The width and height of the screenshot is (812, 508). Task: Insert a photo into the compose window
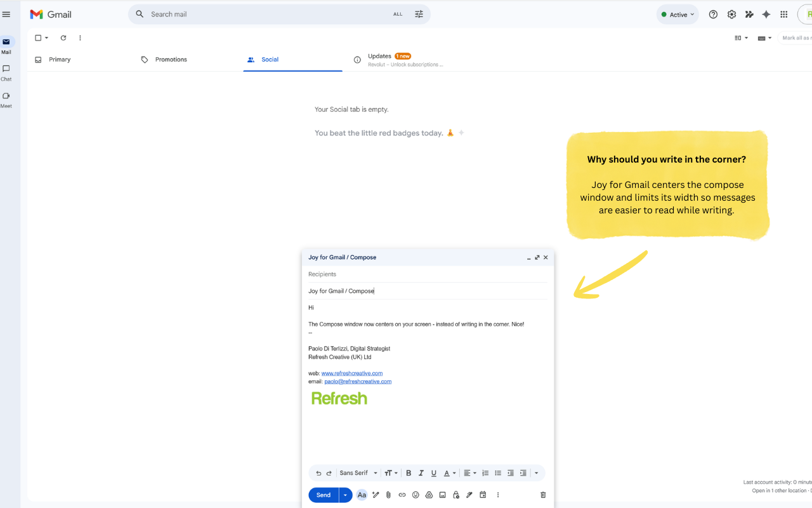[x=442, y=495]
